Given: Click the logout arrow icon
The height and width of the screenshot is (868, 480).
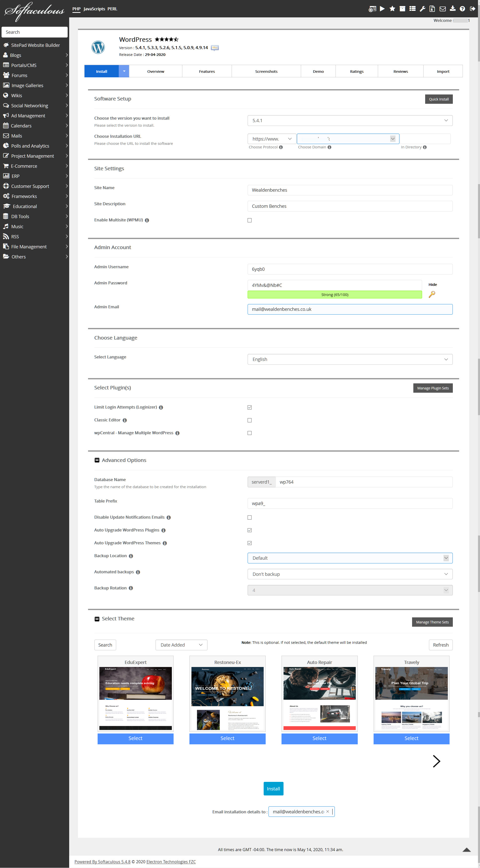Looking at the screenshot, I should click(x=473, y=9).
